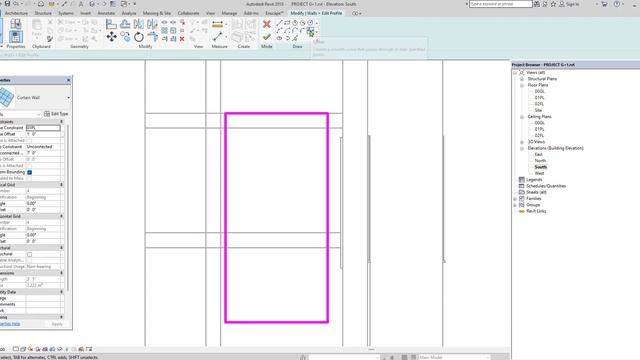640x360 pixels.
Task: Click the Curtain Wall type preview thumbnail
Action: tap(7, 97)
